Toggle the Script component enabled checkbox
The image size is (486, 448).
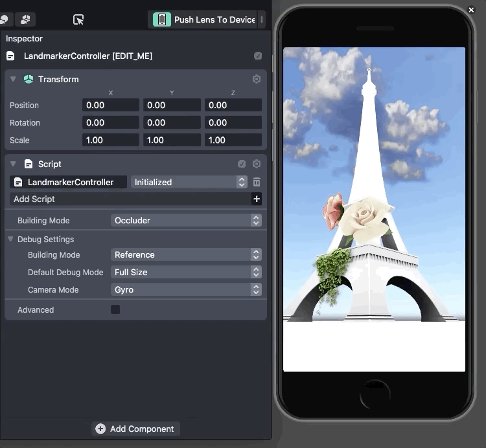242,164
